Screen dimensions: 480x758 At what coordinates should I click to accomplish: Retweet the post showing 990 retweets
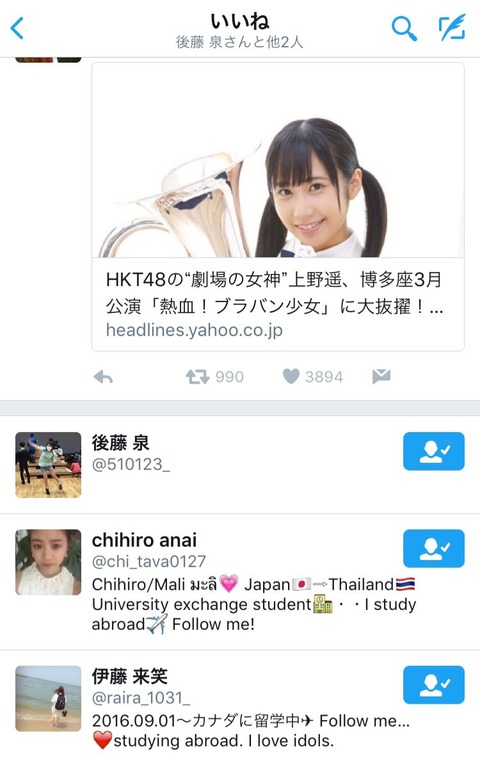tap(197, 377)
